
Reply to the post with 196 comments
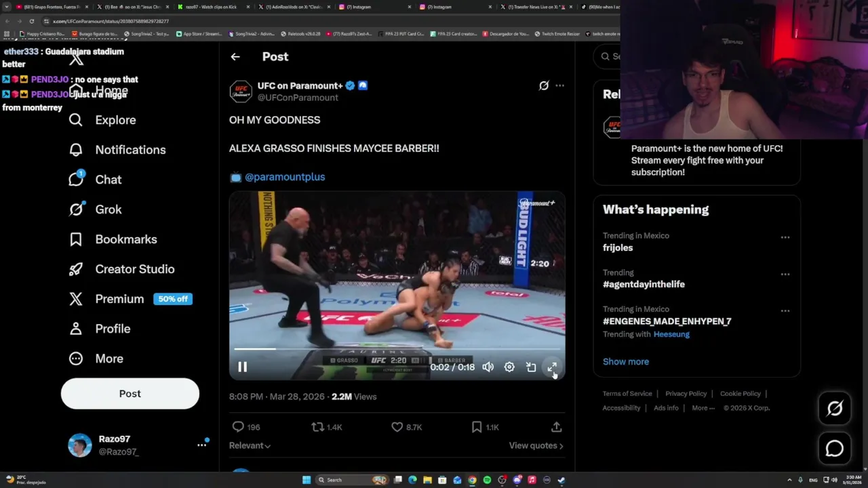point(246,427)
